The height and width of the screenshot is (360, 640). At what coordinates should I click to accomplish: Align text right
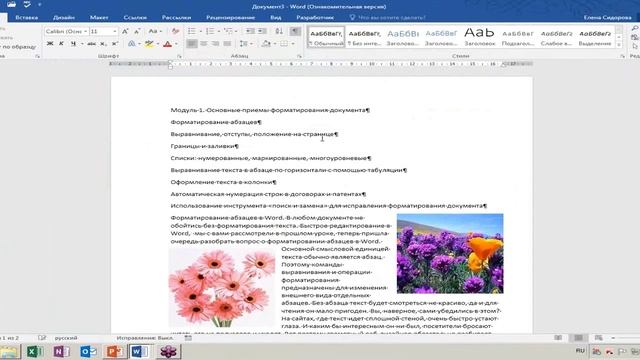click(x=216, y=44)
